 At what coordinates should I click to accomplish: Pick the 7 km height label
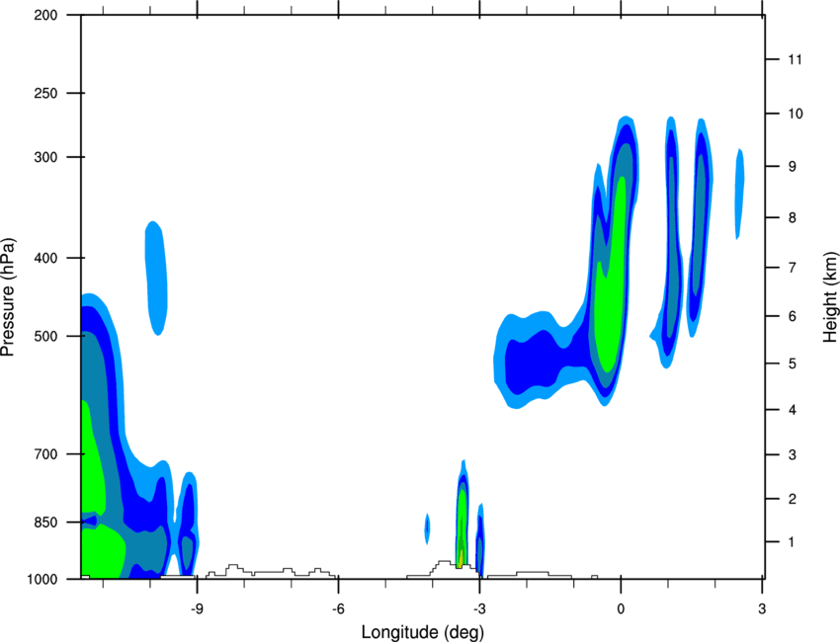click(792, 268)
